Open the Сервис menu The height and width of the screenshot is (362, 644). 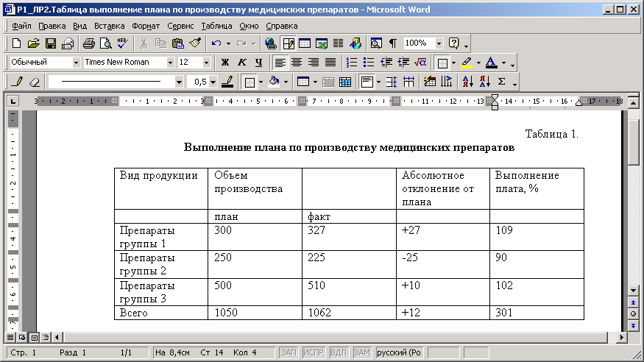point(180,26)
